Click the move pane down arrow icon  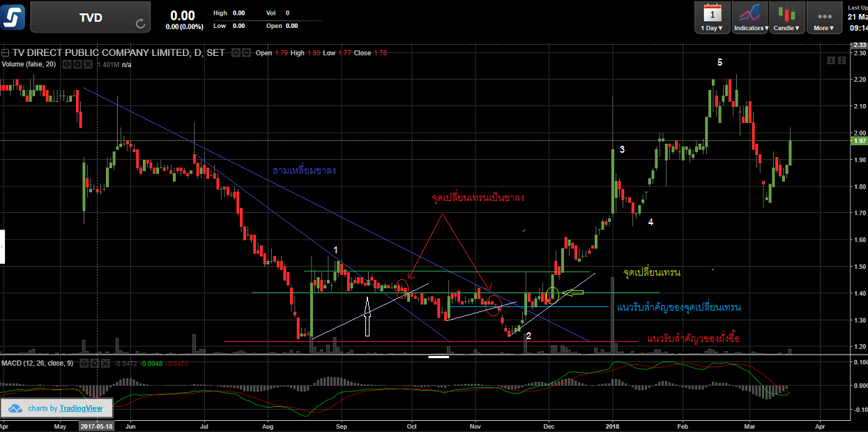831,61
